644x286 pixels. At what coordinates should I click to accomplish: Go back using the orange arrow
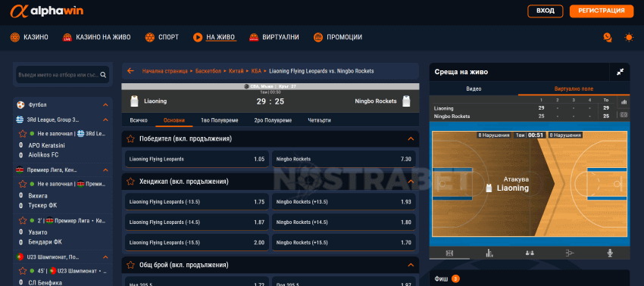click(130, 71)
